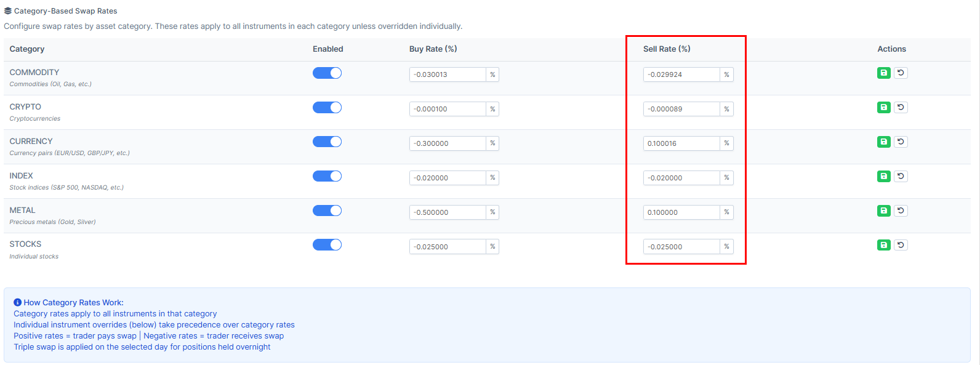Save the INDEX category swap rates
The height and width of the screenshot is (365, 980).
(883, 177)
